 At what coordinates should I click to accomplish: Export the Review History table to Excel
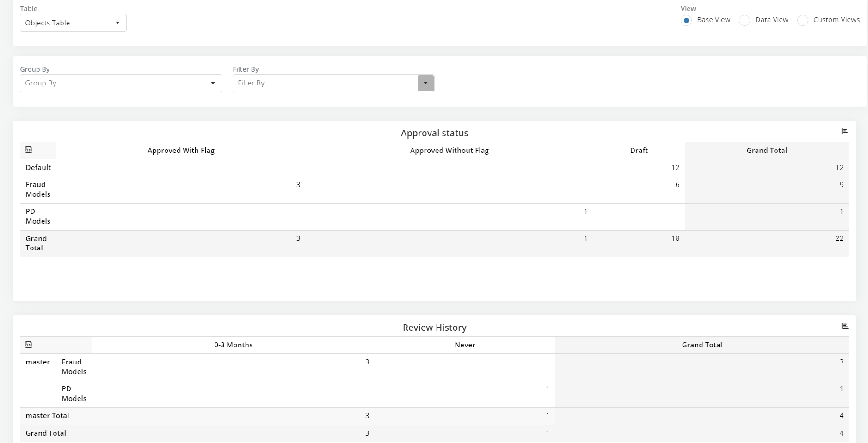(29, 345)
